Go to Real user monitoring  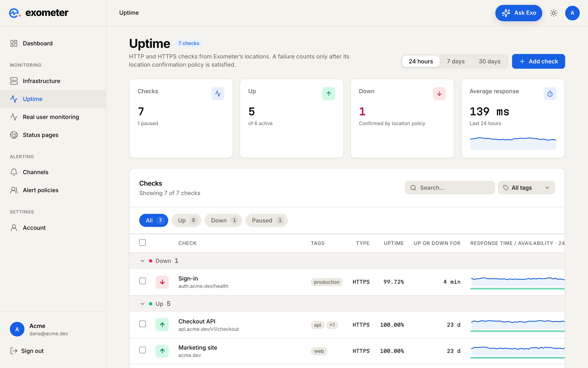point(53,117)
